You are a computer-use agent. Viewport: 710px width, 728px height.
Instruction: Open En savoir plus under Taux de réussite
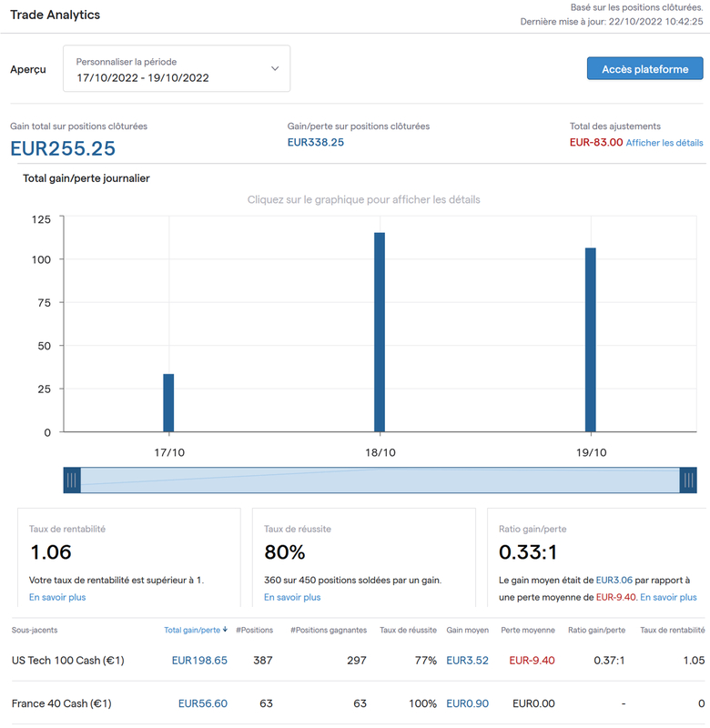[x=292, y=597]
